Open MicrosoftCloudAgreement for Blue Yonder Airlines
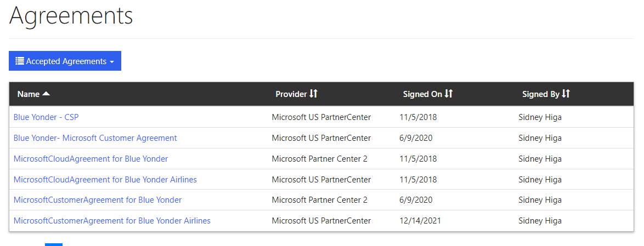 pyautogui.click(x=105, y=180)
